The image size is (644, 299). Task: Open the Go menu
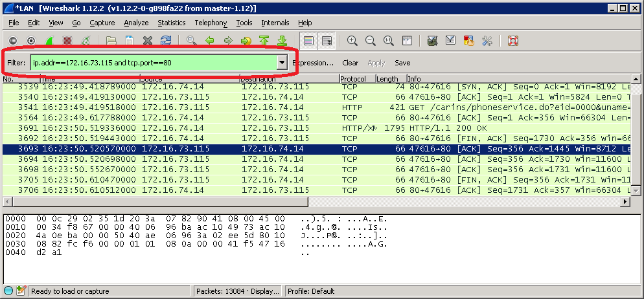76,23
